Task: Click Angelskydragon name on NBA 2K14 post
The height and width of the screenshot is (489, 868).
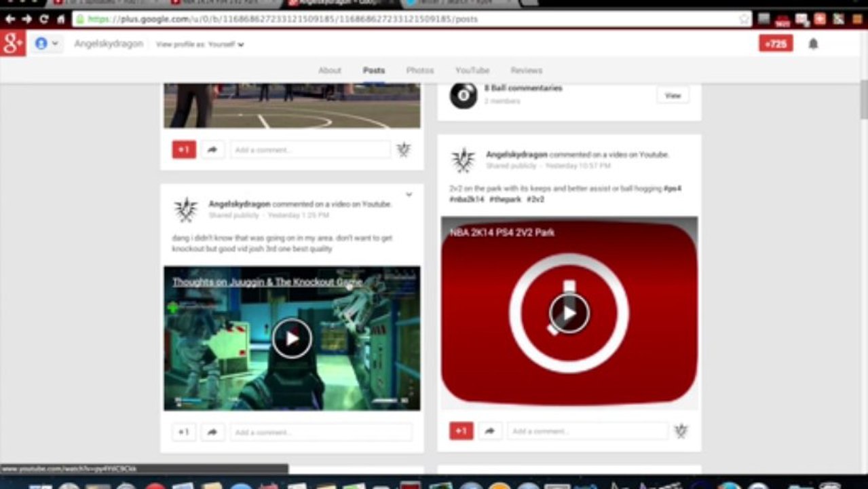Action: (516, 155)
